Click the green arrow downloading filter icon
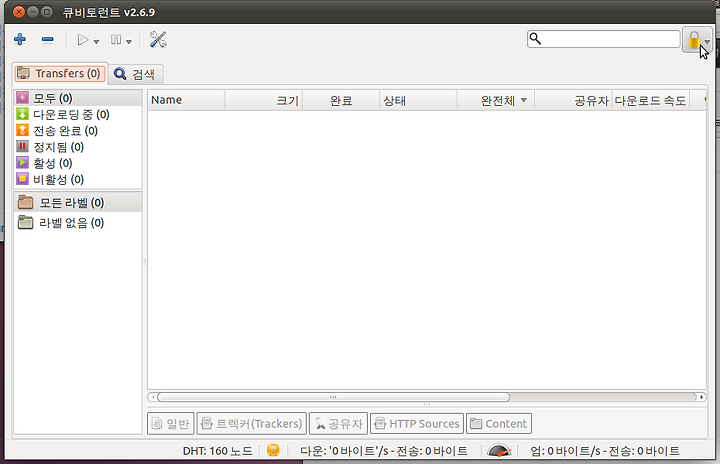The height and width of the screenshot is (464, 720). coord(22,114)
